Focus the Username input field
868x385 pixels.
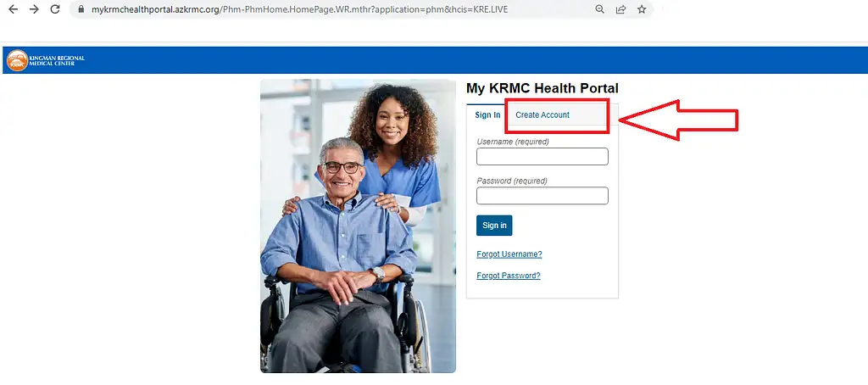[542, 156]
